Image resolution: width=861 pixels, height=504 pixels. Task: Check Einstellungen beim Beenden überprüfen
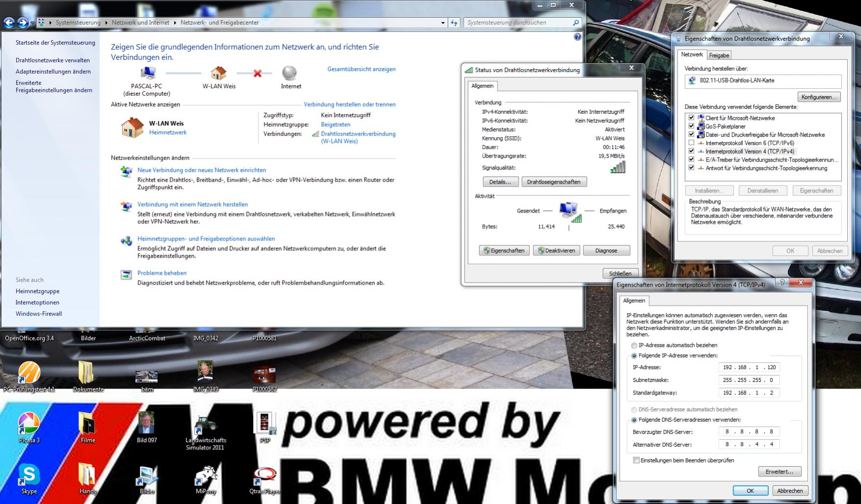click(x=636, y=460)
